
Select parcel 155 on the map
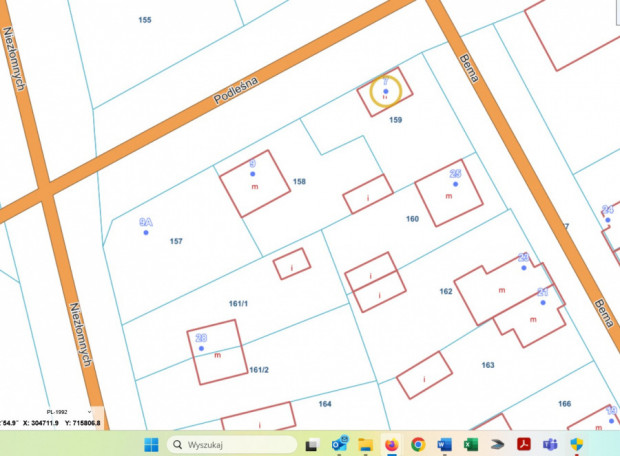tap(146, 20)
